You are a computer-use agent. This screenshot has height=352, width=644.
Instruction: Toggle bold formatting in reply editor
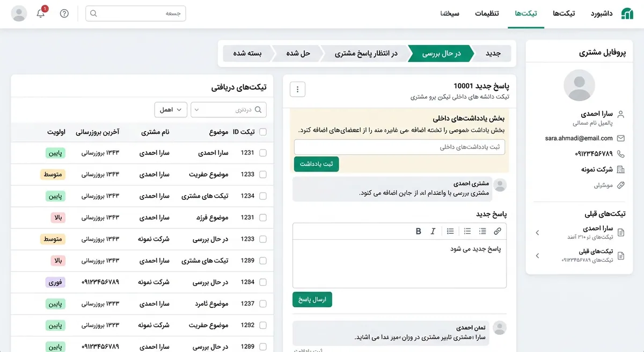click(x=419, y=231)
